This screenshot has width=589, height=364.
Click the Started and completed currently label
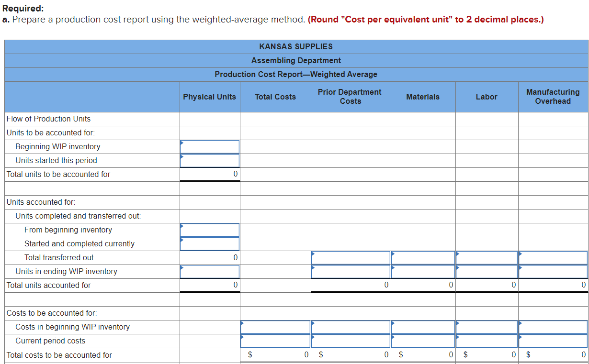tap(79, 243)
